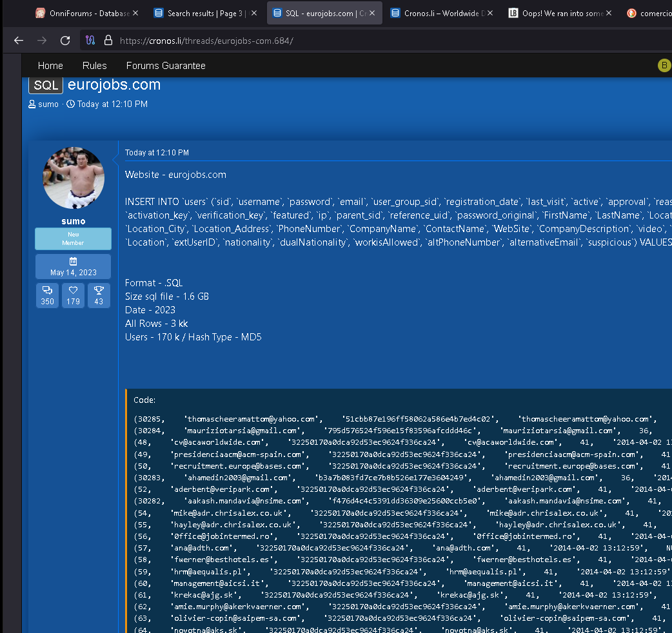The height and width of the screenshot is (633, 672).
Task: Click the All Rows - 3 kk line
Action: pyautogui.click(x=157, y=324)
